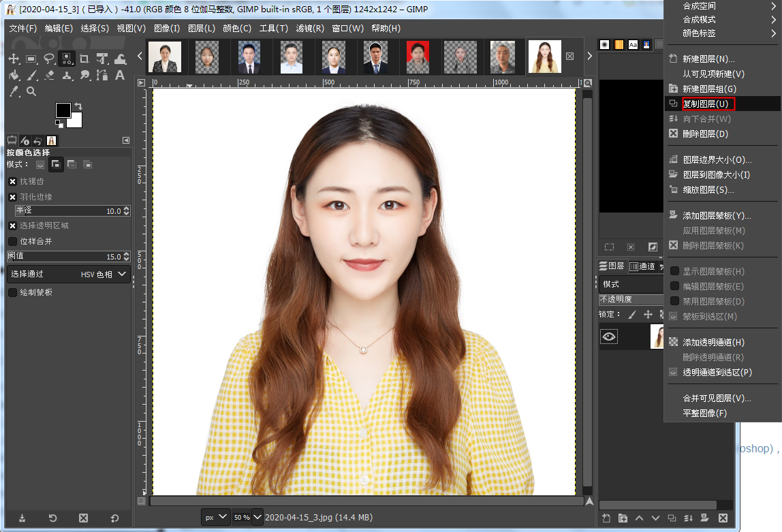Click the black foreground color swatch
Image resolution: width=782 pixels, height=532 pixels.
[63, 110]
